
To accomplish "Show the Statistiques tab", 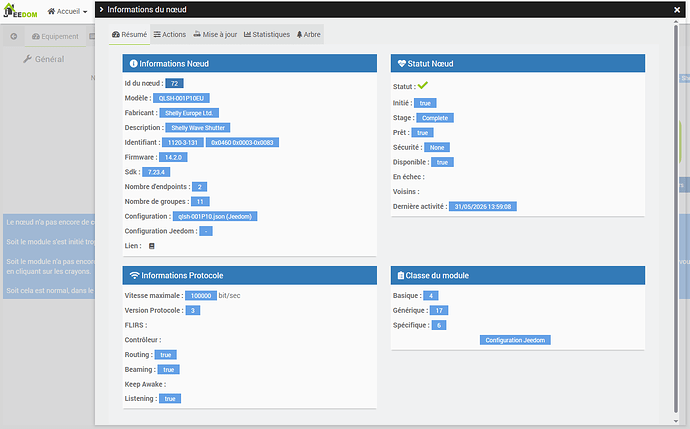I will pyautogui.click(x=267, y=34).
